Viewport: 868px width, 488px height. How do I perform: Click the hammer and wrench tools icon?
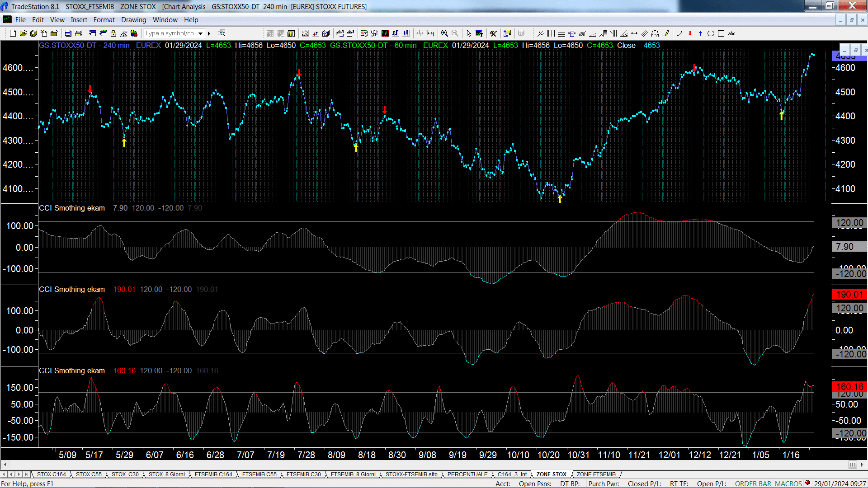click(493, 33)
